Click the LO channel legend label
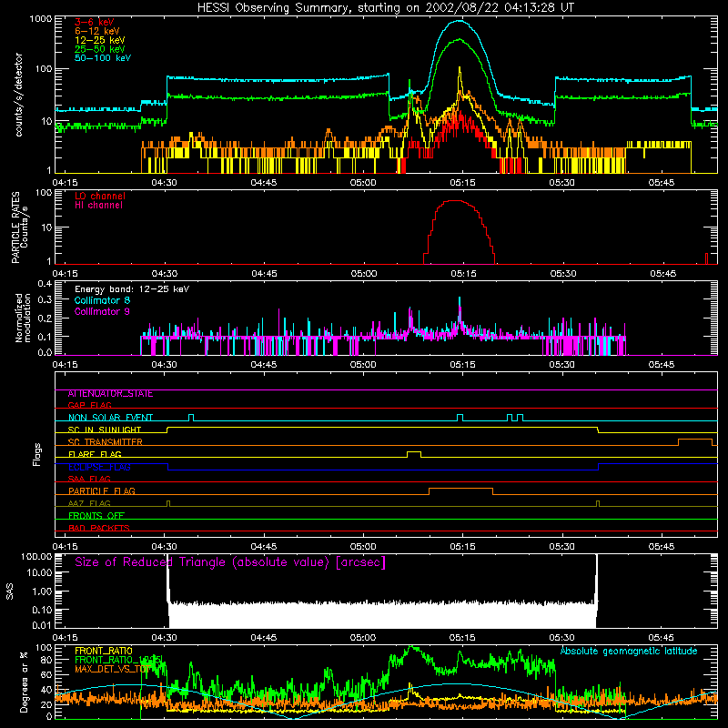 point(100,196)
